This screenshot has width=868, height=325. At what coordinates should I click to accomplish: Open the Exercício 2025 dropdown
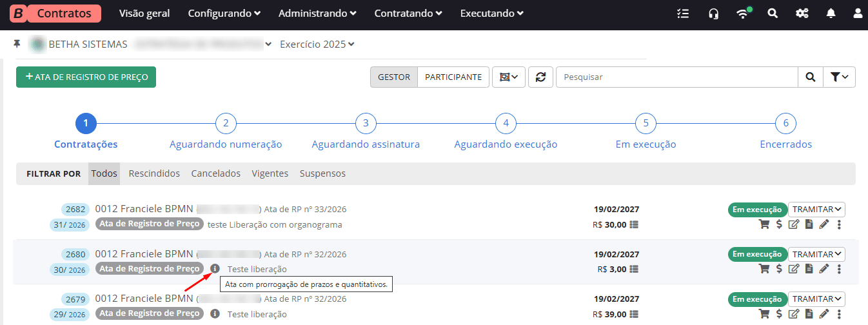click(317, 44)
